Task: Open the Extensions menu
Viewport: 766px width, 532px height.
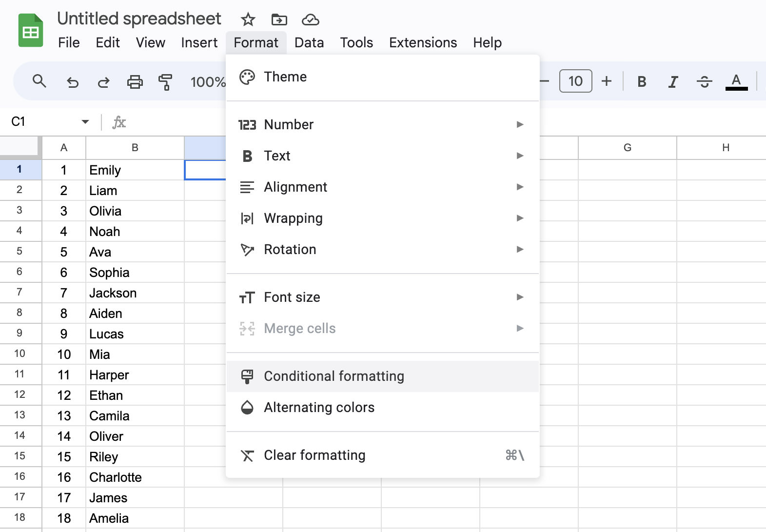Action: coord(423,42)
